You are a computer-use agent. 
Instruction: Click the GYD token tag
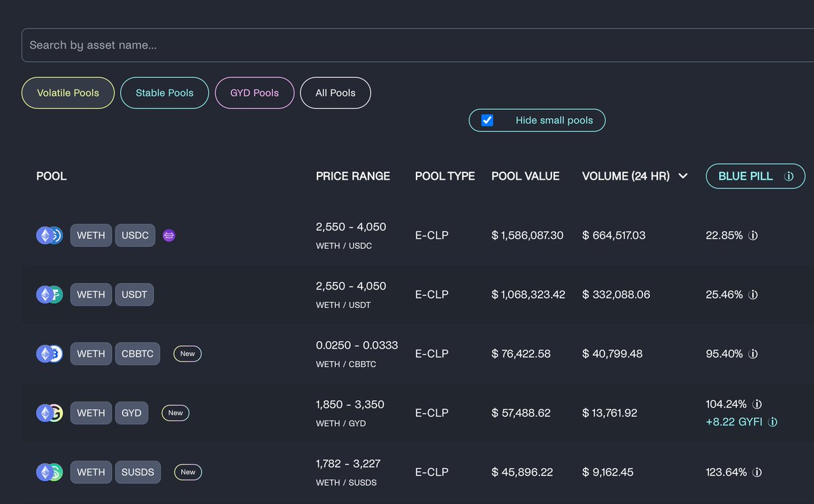(132, 412)
